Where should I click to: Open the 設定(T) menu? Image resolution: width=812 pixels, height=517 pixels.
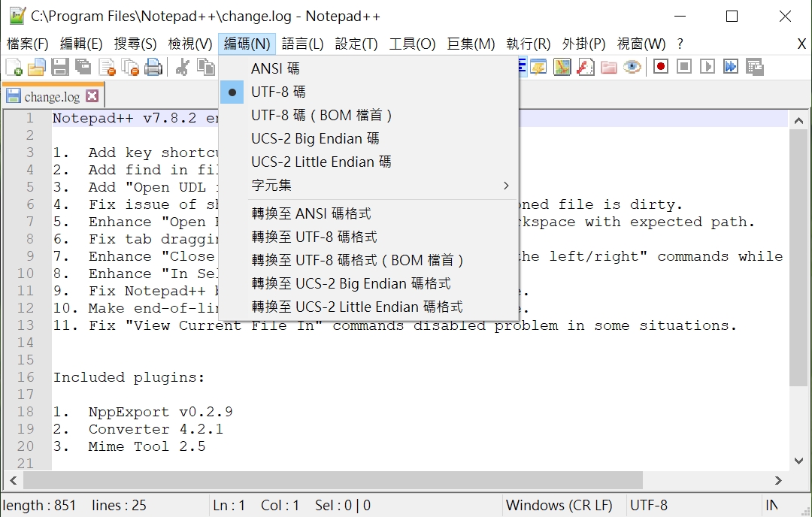[x=356, y=44]
